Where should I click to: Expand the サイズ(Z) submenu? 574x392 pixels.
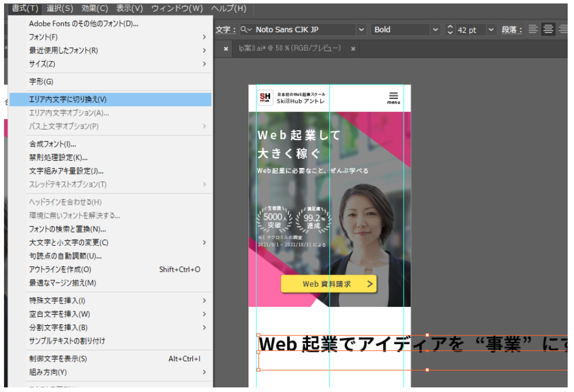pyautogui.click(x=204, y=64)
